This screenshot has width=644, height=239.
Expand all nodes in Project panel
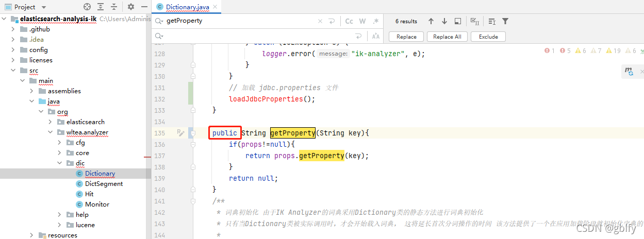(x=101, y=7)
